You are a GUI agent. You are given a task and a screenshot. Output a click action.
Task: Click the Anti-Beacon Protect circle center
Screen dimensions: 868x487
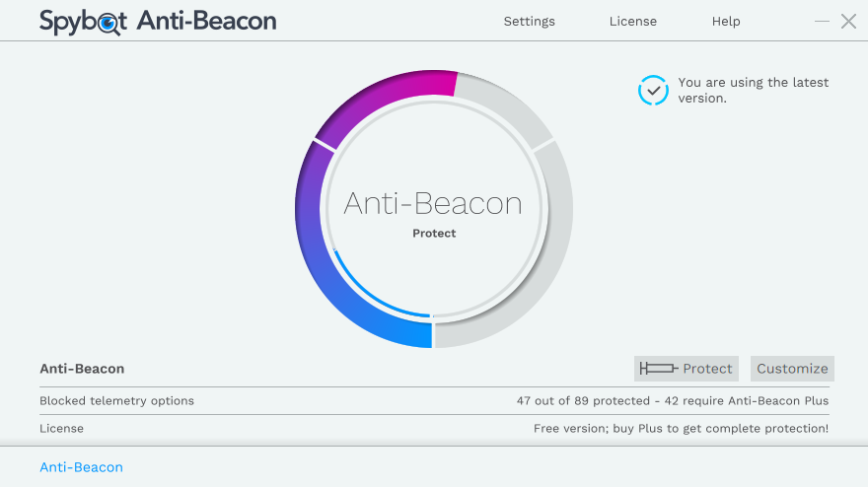pos(433,210)
